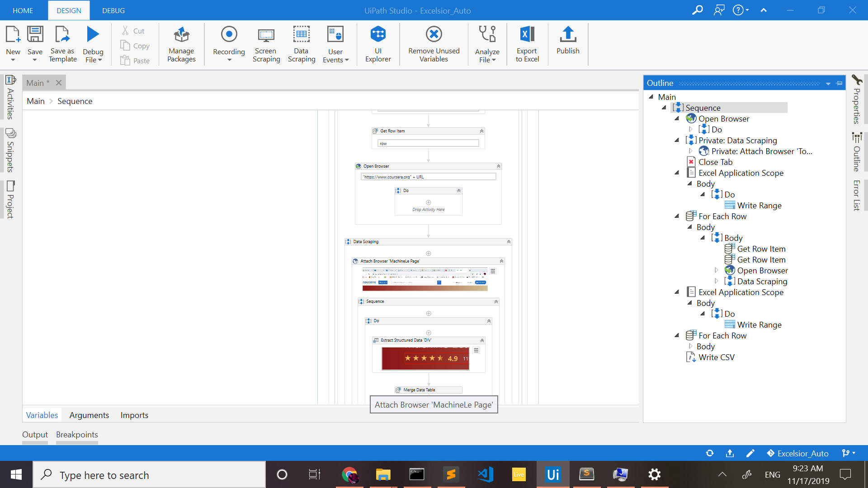The height and width of the screenshot is (488, 868).
Task: Collapse the Sequence node in the Outline tree
Action: pos(664,108)
